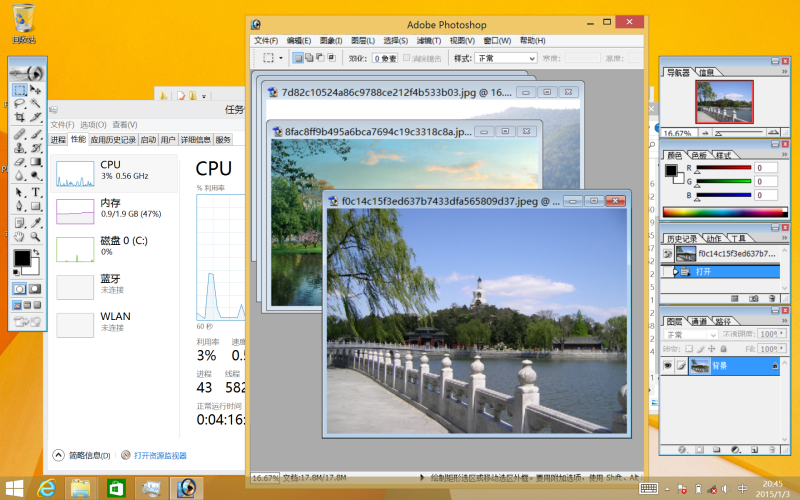Open the 滤镜(T) menu

tap(428, 41)
